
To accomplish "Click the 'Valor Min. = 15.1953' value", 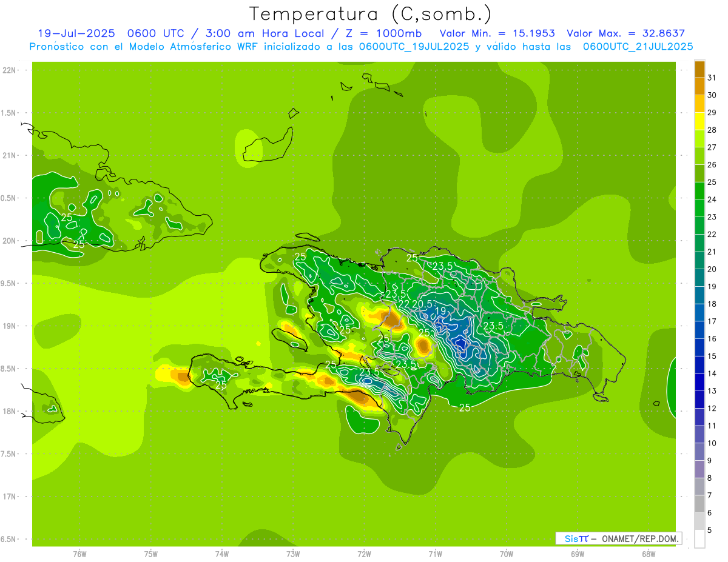I will pos(497,33).
